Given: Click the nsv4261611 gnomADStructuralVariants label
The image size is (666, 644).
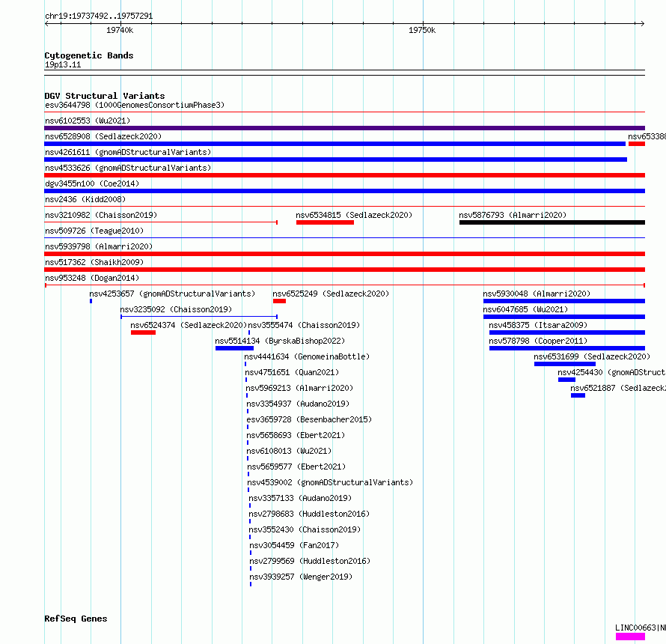Looking at the screenshot, I should point(128,152).
